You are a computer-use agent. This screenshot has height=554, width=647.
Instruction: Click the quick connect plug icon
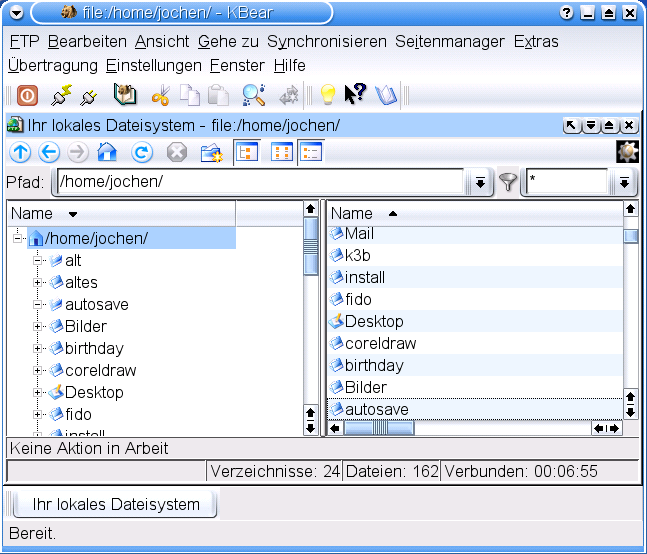point(61,96)
